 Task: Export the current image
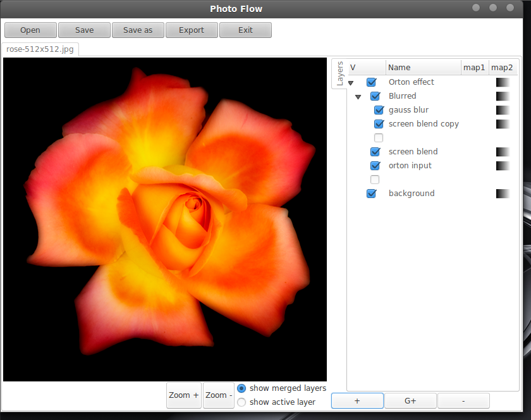191,30
